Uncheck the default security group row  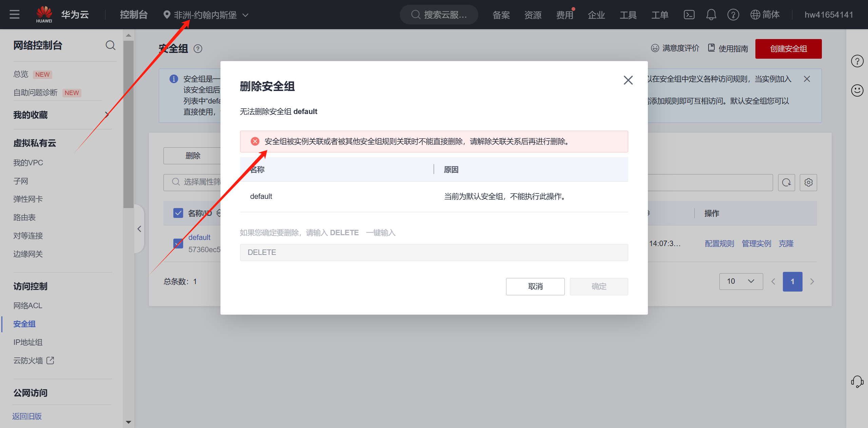click(178, 243)
